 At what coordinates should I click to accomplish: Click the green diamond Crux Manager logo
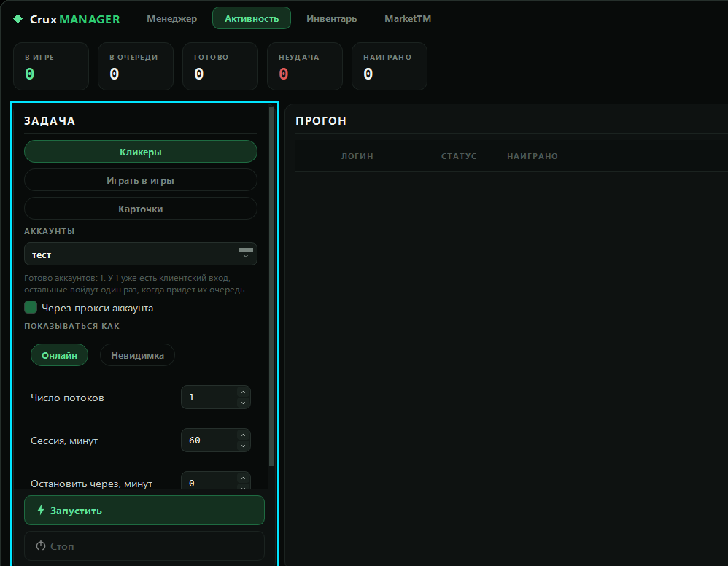pos(18,18)
